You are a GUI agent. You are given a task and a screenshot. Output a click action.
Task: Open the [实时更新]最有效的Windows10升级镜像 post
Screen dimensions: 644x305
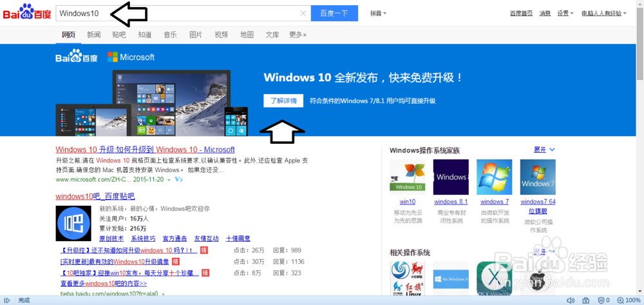click(x=115, y=262)
